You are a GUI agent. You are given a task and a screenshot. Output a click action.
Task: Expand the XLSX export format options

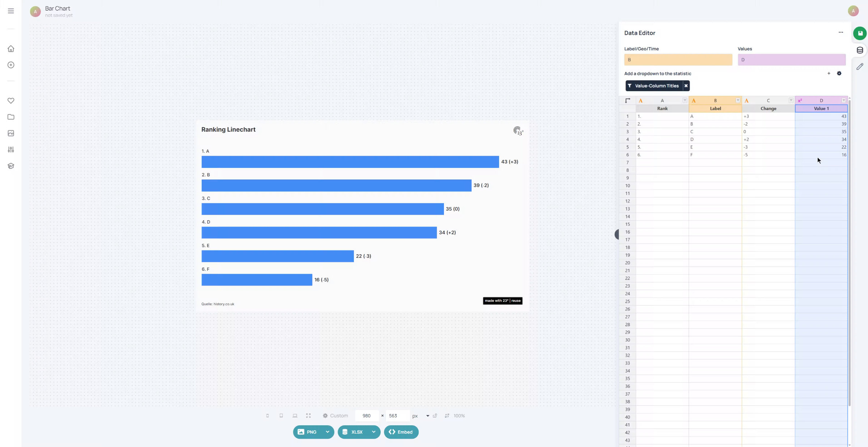point(373,432)
